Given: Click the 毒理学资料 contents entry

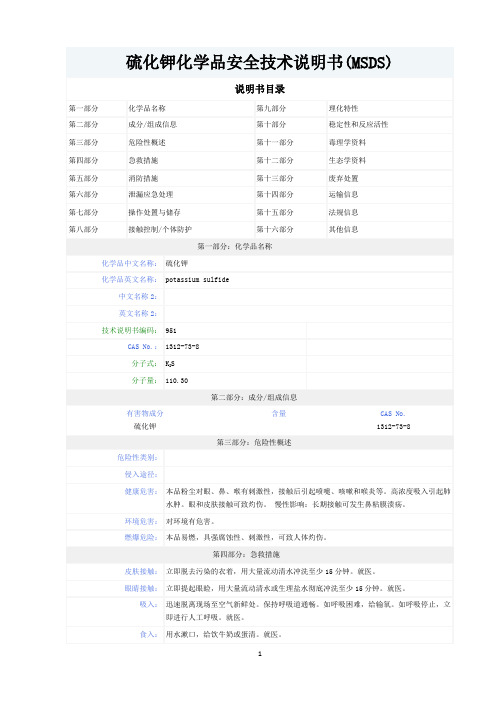Looking at the screenshot, I should [x=347, y=142].
